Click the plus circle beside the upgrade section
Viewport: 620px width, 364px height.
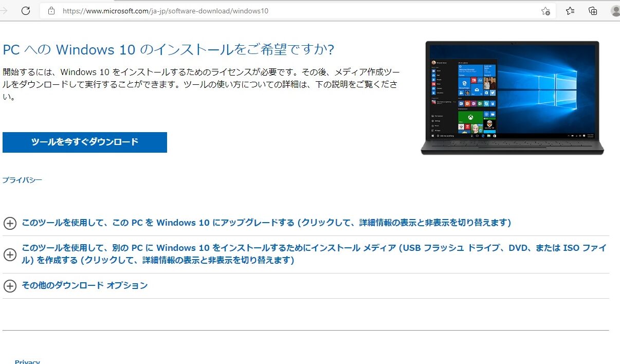click(x=10, y=223)
